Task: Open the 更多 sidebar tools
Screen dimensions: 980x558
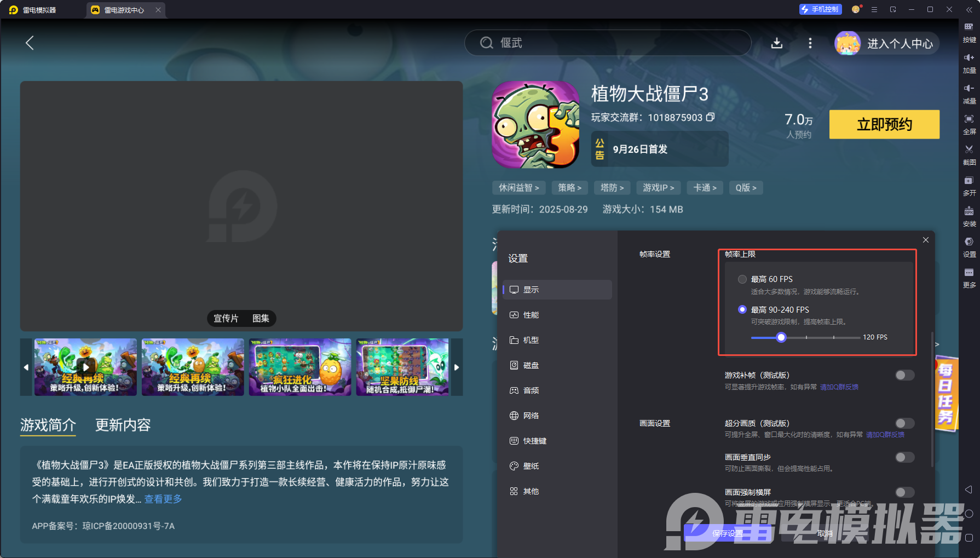Action: tap(969, 278)
